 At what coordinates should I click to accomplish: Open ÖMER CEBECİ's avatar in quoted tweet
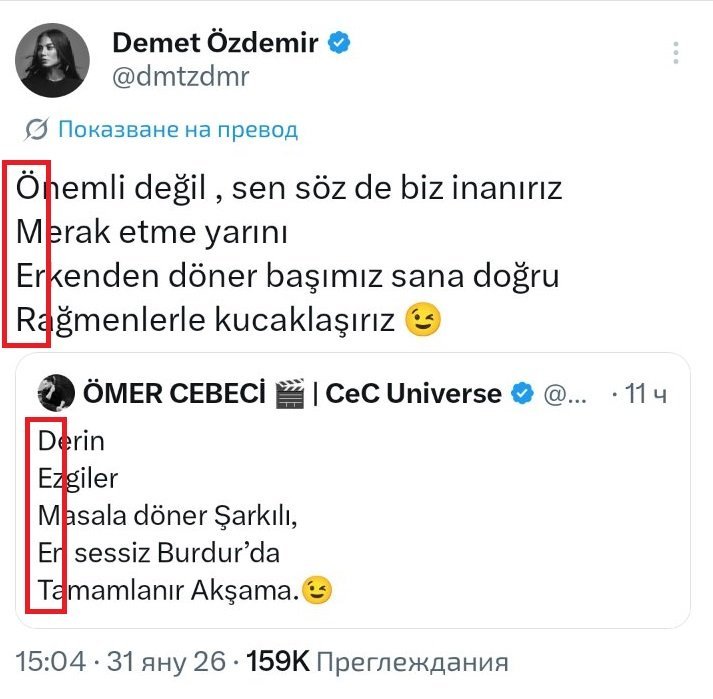pyautogui.click(x=54, y=392)
